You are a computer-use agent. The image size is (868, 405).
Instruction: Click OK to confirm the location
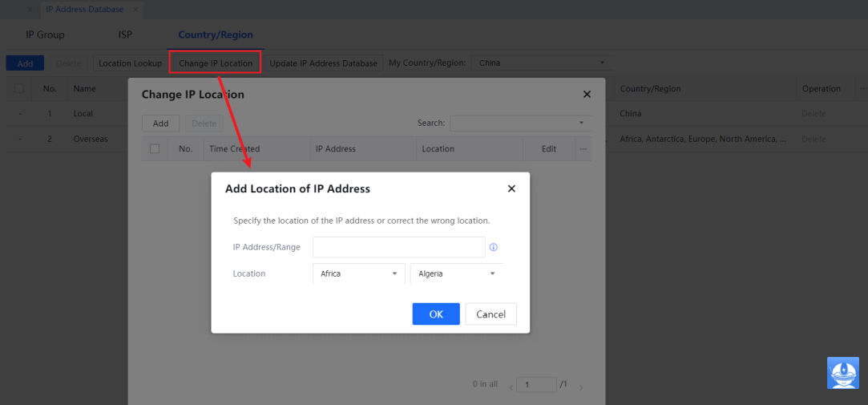click(436, 314)
